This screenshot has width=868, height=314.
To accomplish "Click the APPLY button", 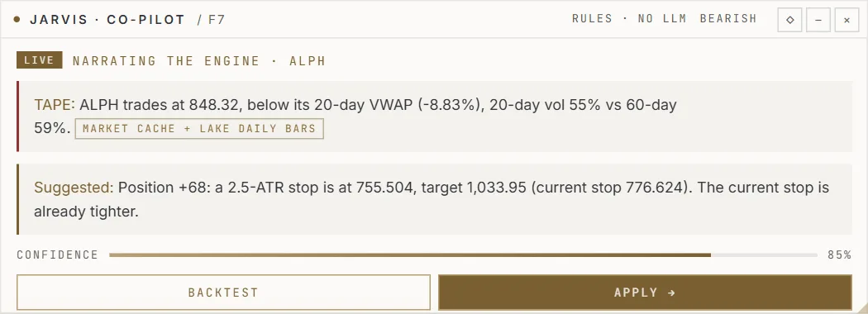I will point(645,293).
